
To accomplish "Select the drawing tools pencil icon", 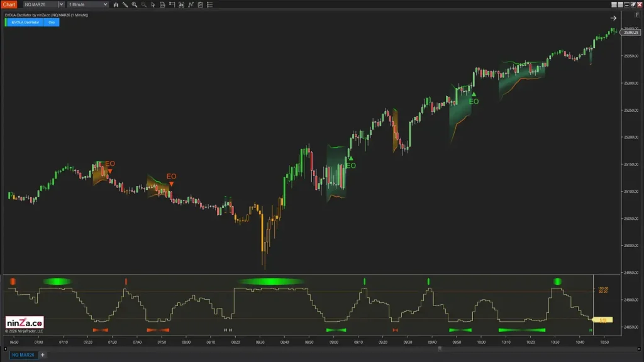I will [125, 4].
